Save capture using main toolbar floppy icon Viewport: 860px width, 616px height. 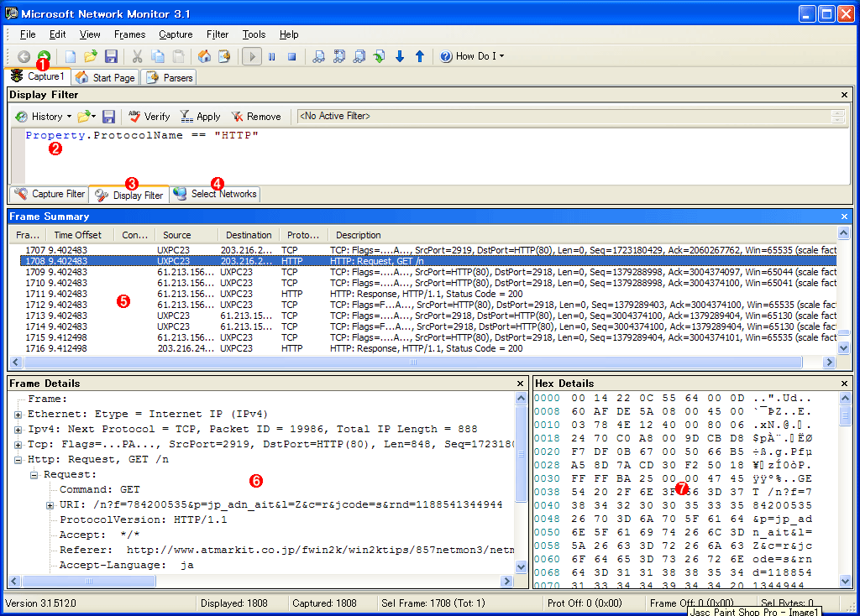click(111, 56)
